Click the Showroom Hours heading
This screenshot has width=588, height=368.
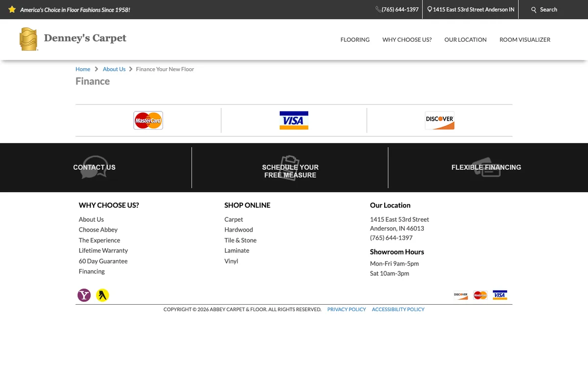[397, 252]
